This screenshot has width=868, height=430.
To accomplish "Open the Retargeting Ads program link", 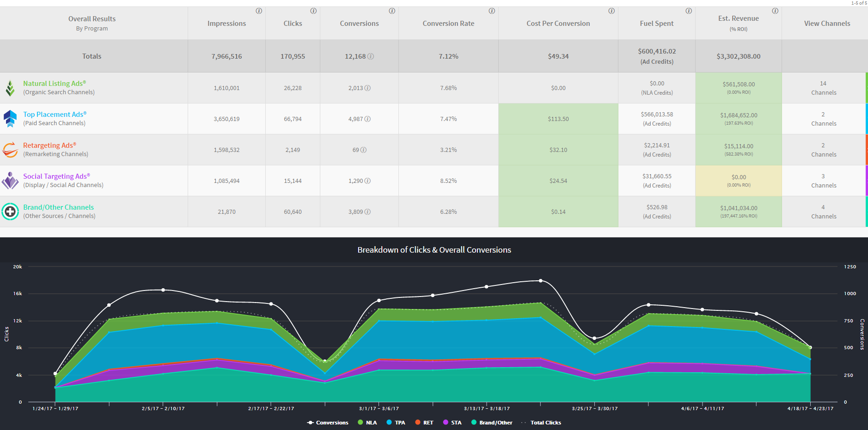I will 49,145.
